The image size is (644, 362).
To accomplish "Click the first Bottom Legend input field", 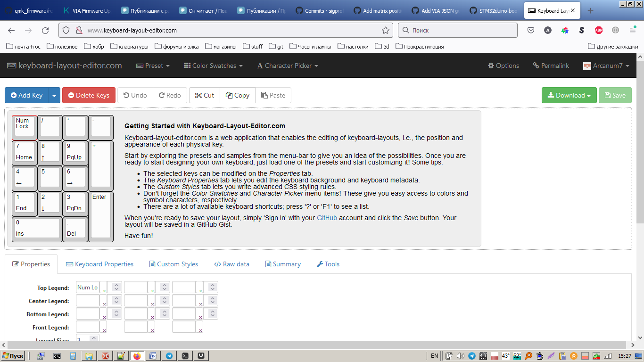I will point(88,314).
